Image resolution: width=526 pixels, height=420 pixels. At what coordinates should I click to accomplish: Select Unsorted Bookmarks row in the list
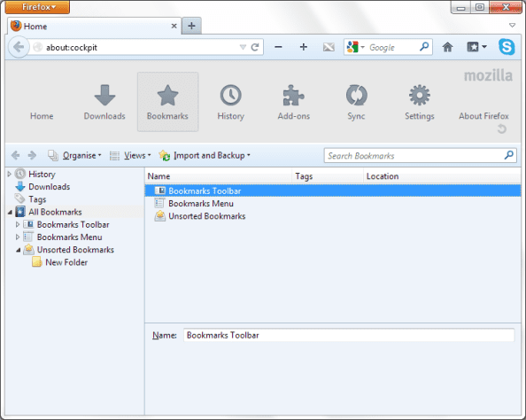[333, 216]
